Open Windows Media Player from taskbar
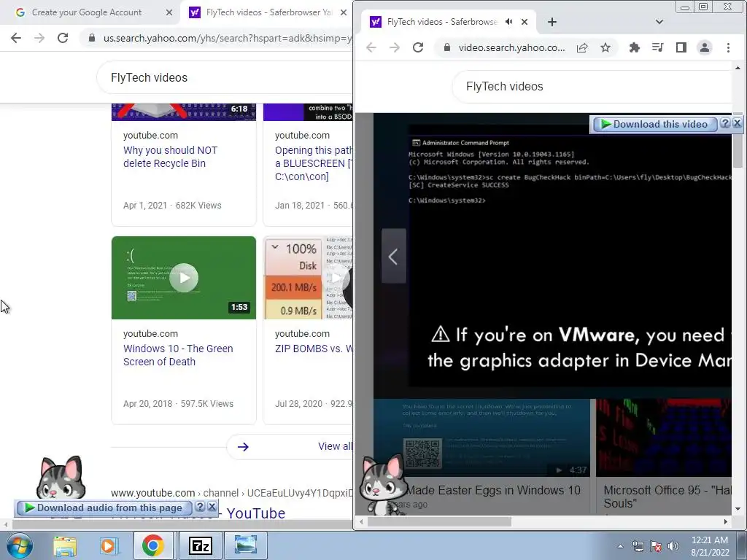Screen dimensions: 747x560 tap(108, 546)
